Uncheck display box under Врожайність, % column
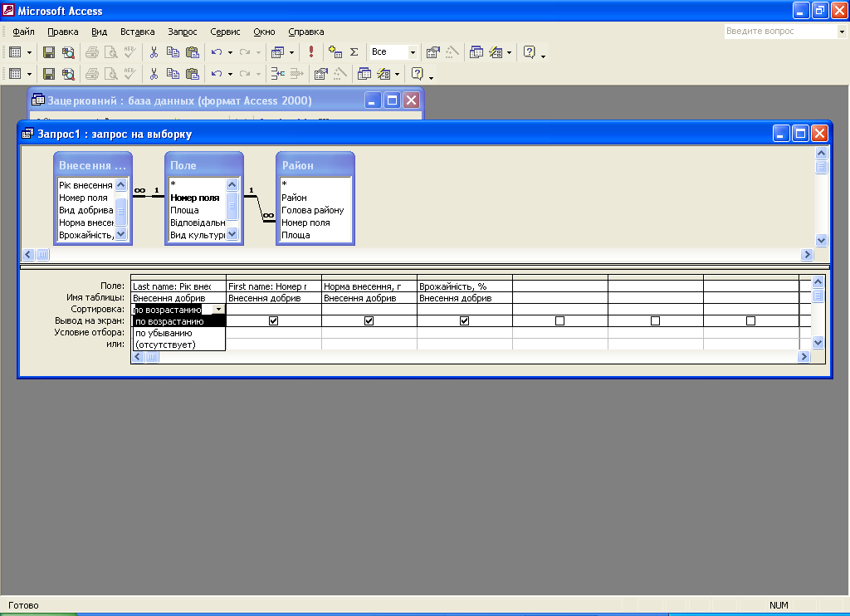 (x=464, y=321)
